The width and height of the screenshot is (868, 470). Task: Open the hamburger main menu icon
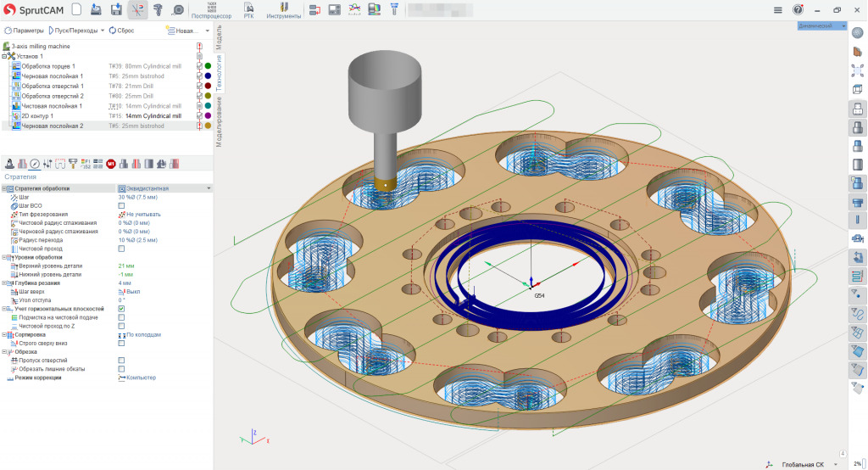click(778, 9)
